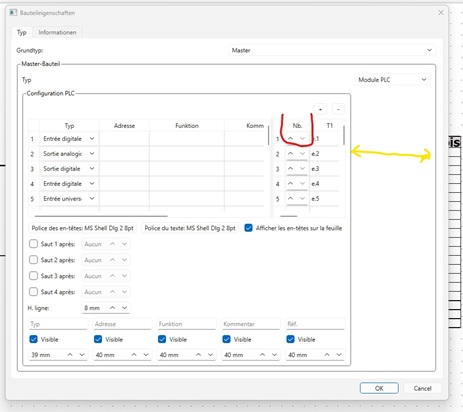Toggle Visible checkbox under Kommentar field
The width and height of the screenshot is (463, 412).
[x=226, y=339]
